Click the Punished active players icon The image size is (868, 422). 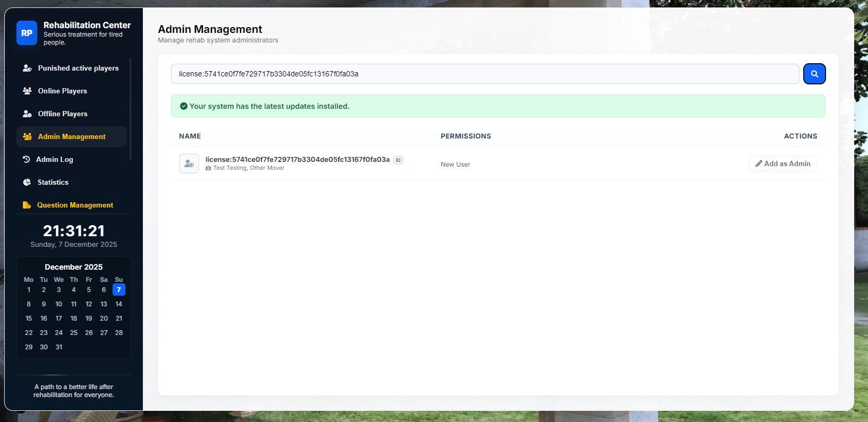tap(27, 68)
